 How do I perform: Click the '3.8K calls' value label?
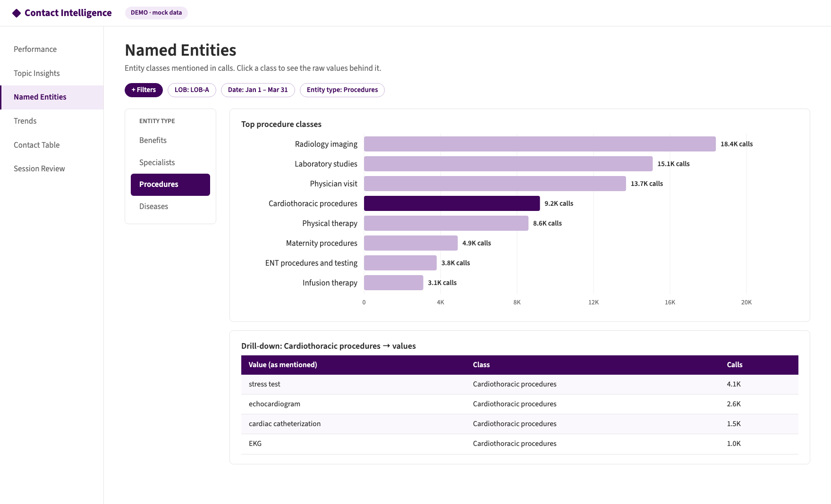tap(456, 263)
